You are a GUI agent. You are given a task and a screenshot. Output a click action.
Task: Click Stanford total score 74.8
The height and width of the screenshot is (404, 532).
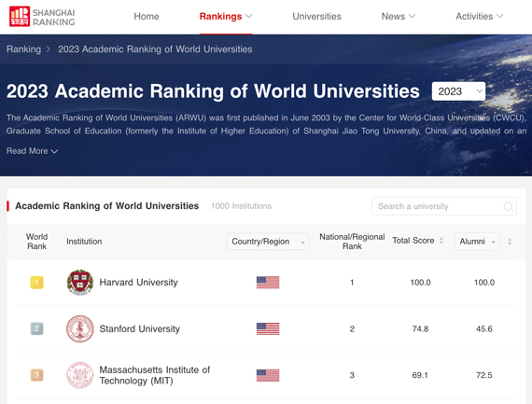click(x=420, y=328)
